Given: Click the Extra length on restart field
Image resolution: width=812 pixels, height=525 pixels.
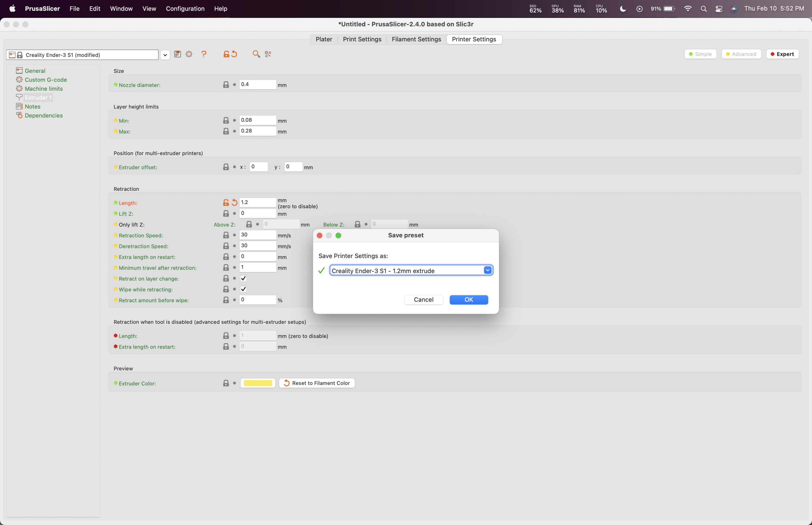Looking at the screenshot, I should [258, 256].
